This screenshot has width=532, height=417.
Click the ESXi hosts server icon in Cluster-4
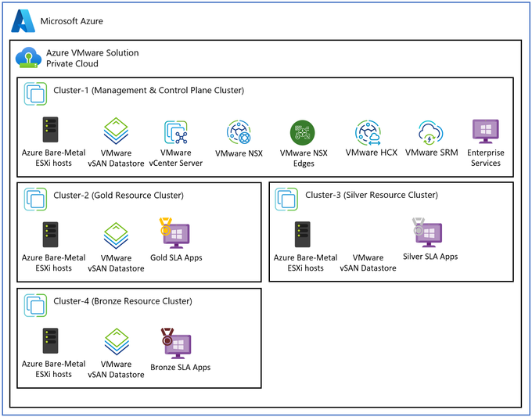tap(51, 340)
